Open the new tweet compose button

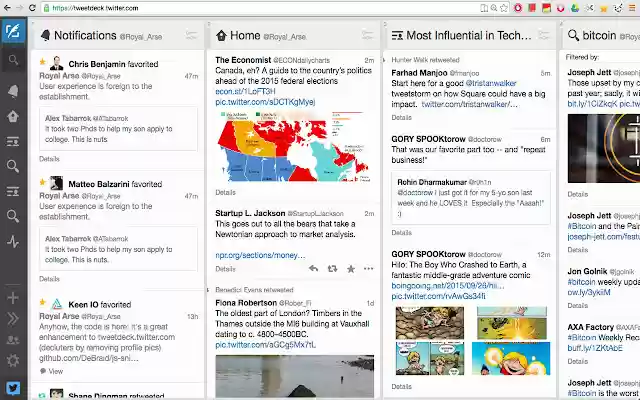[x=13, y=31]
